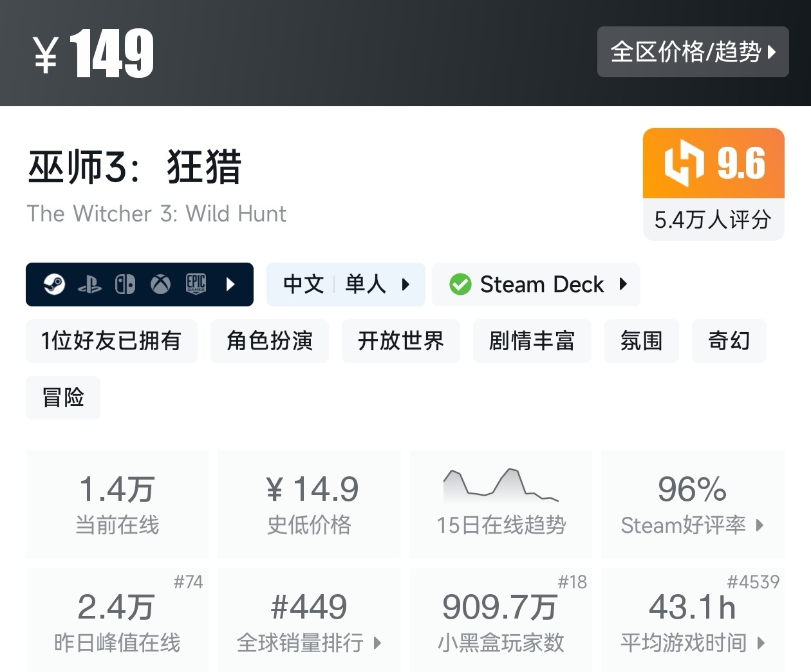This screenshot has width=811, height=672.
Task: Open the 15日在线趋势 chart
Action: (x=501, y=503)
